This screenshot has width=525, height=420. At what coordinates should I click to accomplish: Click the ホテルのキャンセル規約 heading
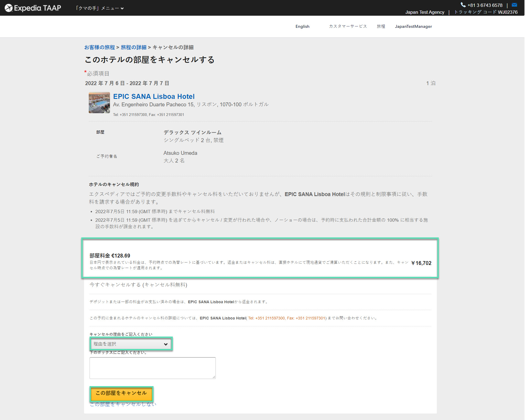[x=114, y=185]
